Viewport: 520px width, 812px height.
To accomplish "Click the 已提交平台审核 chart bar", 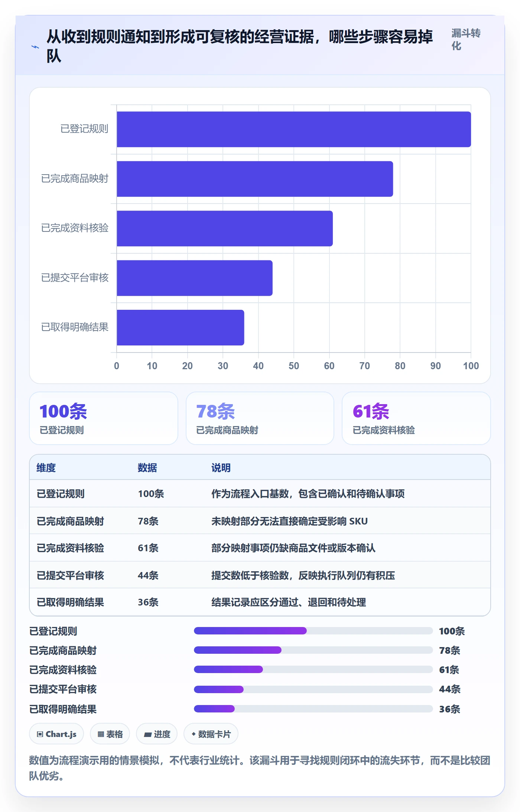I will point(195,278).
